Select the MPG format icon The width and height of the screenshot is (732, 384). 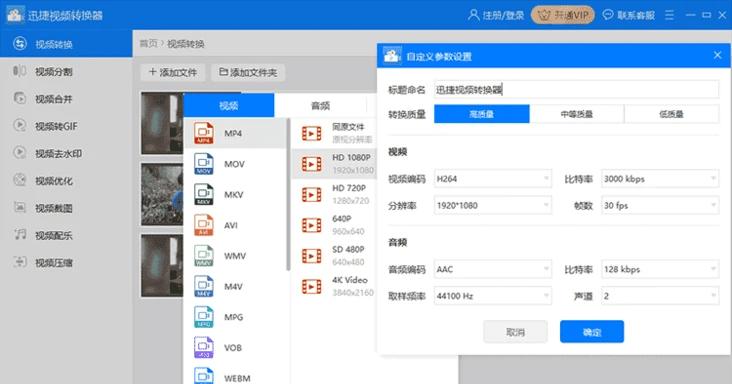(x=204, y=317)
